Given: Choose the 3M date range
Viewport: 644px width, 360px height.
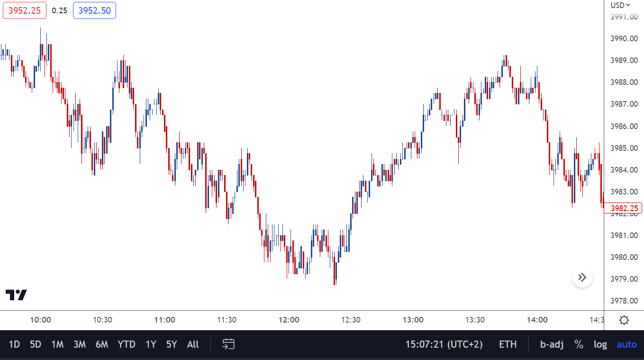Looking at the screenshot, I should point(80,344).
